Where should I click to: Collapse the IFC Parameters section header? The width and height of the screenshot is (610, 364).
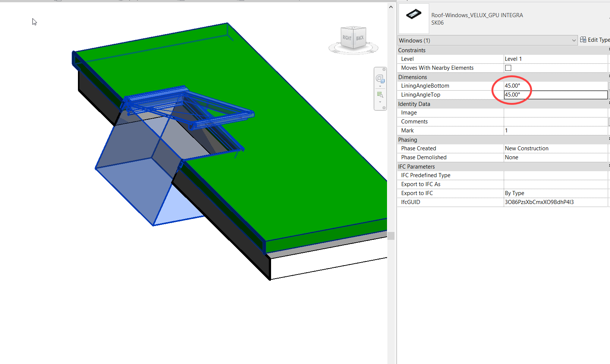416,166
